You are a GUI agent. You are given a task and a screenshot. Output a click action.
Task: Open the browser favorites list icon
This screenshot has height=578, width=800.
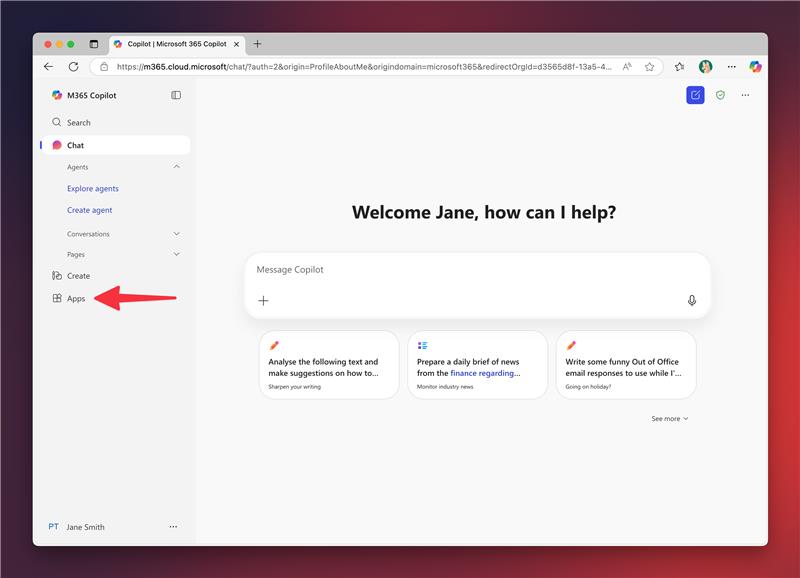[x=680, y=67]
